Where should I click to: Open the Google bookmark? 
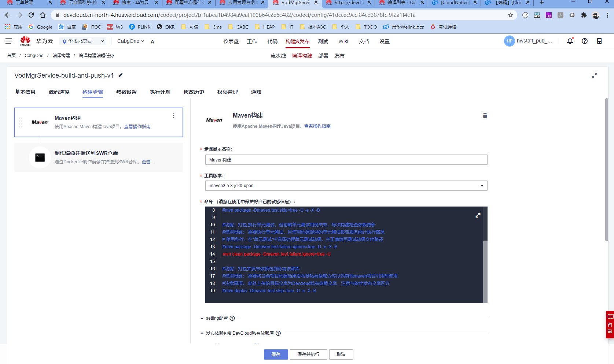40,27
